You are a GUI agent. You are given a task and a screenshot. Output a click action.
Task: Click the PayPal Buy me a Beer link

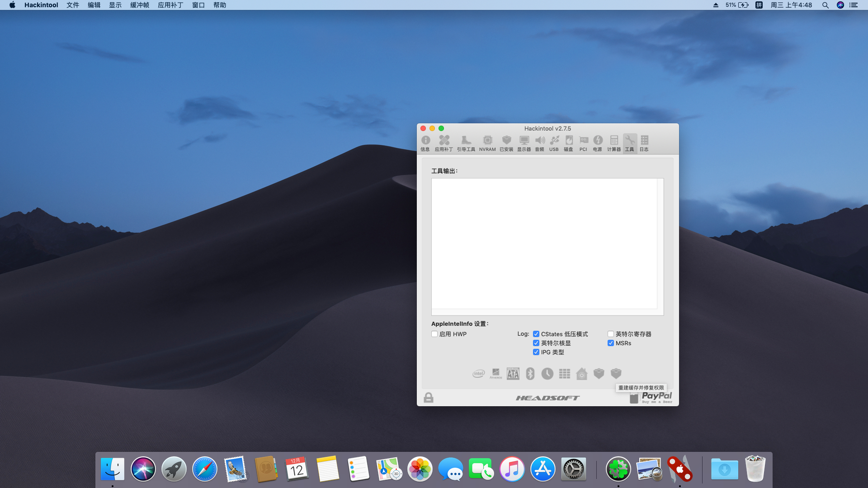(656, 397)
